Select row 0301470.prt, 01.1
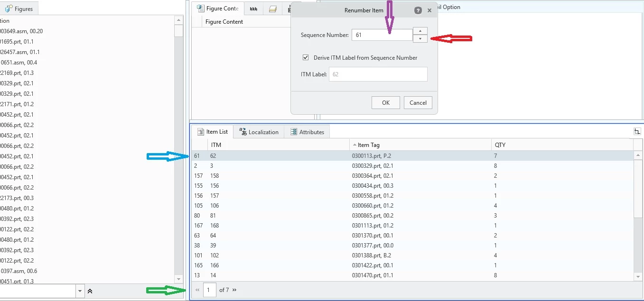Viewport: 644px width, 301px height. coord(412,275)
